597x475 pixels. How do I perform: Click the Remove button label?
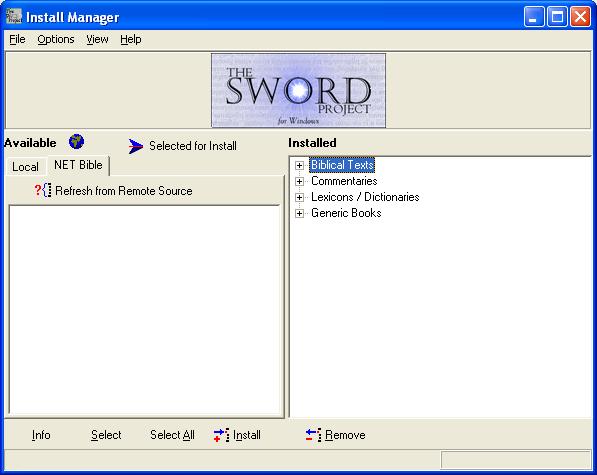coord(345,435)
